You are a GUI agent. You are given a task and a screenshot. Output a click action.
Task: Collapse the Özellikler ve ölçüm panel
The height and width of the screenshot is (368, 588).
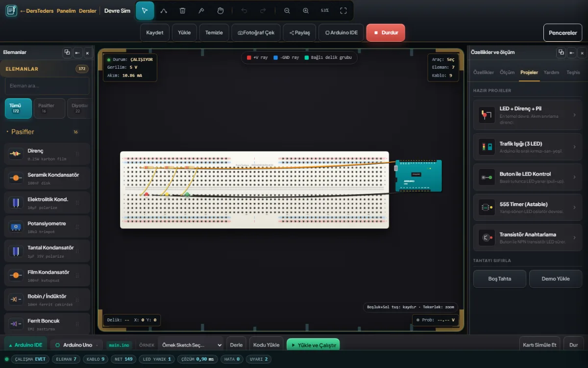click(x=572, y=53)
